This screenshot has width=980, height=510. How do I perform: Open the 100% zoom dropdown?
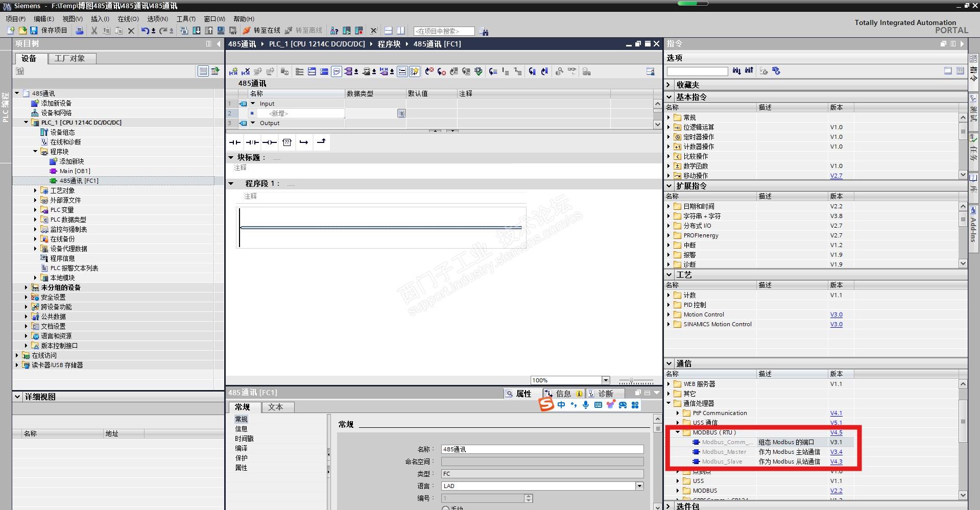(606, 380)
